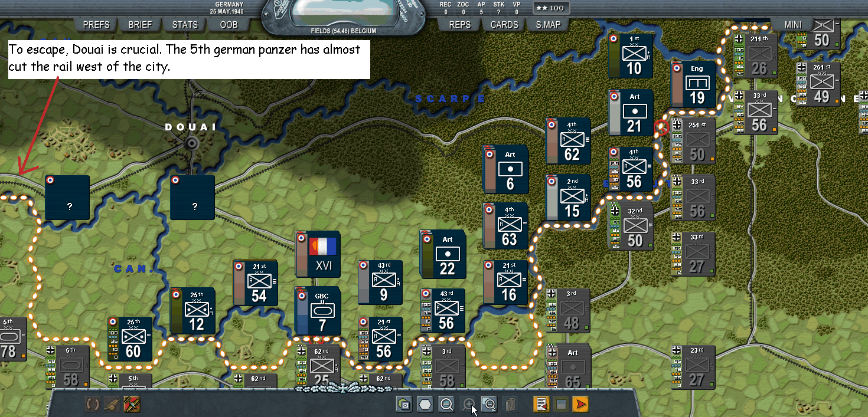
Task: Click the zoom out magnifier icon
Action: point(447,405)
